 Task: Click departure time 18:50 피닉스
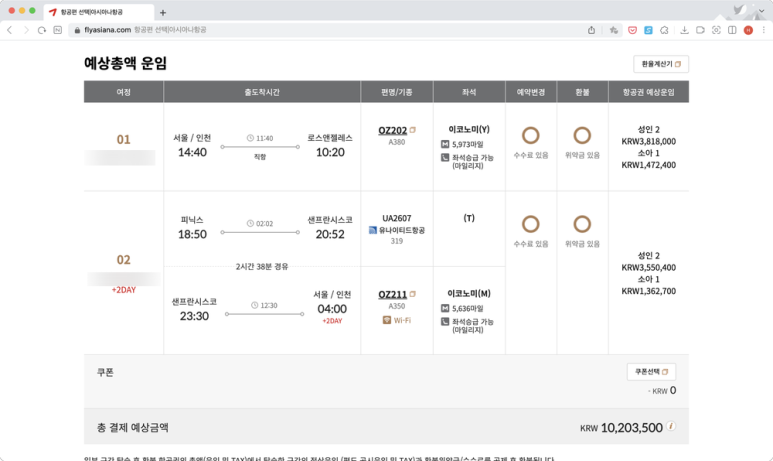pos(192,234)
